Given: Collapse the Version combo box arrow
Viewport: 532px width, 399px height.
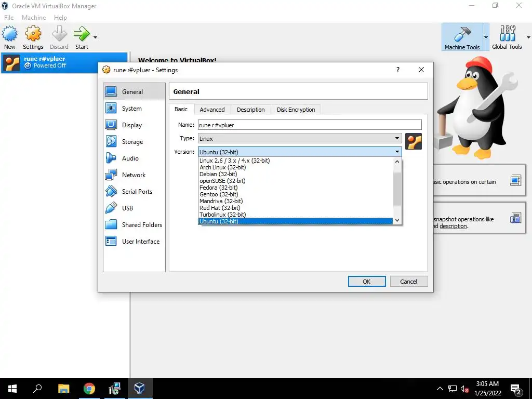Looking at the screenshot, I should pyautogui.click(x=397, y=152).
